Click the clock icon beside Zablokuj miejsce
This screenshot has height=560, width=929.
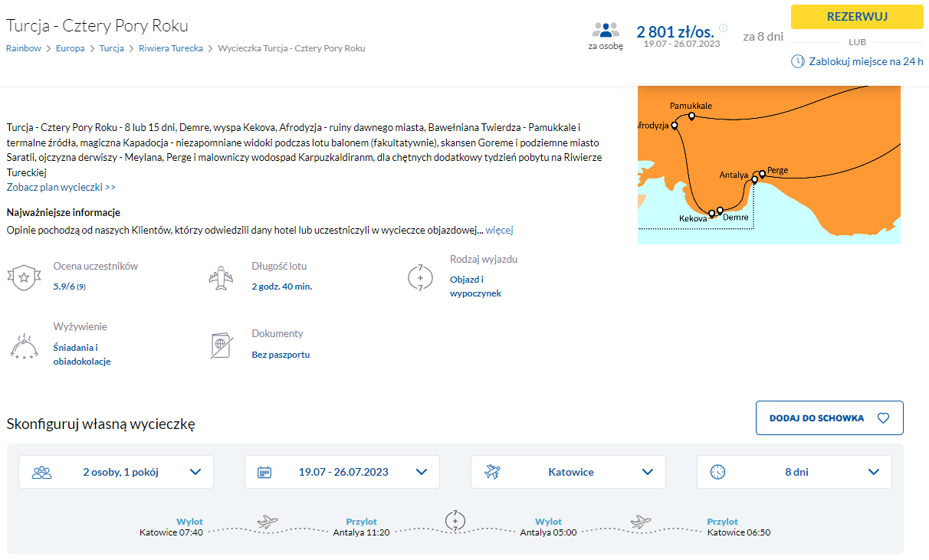[x=798, y=61]
